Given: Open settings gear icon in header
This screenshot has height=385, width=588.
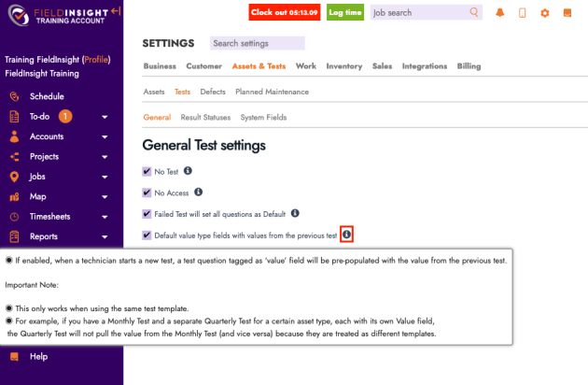Looking at the screenshot, I should point(545,13).
